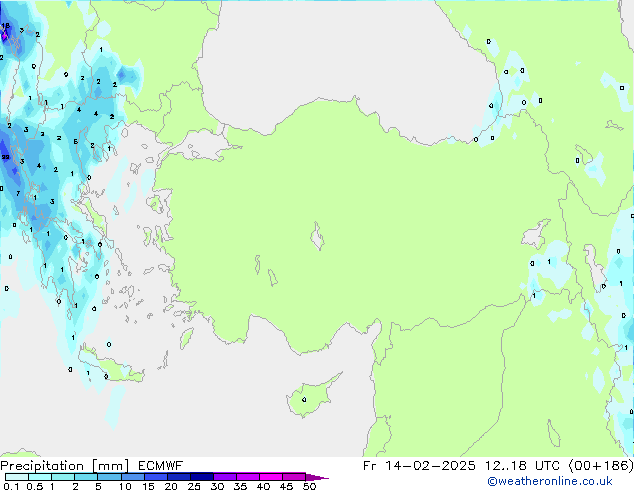The image size is (634, 490).
Task: Click the legend value label '20'
Action: pyautogui.click(x=171, y=486)
